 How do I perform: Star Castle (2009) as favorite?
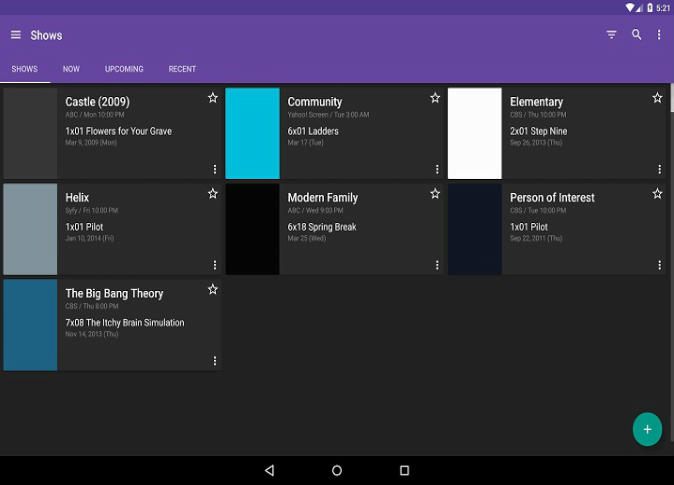[213, 98]
